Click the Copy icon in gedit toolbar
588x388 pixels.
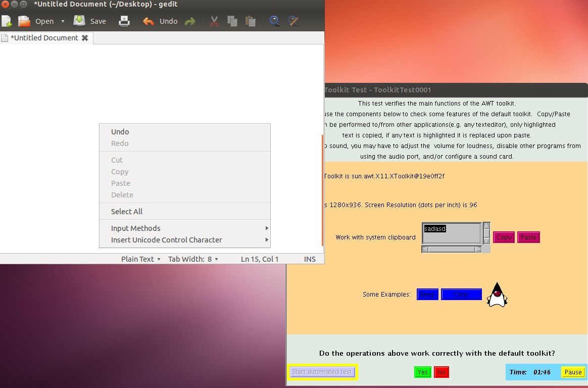tap(232, 21)
